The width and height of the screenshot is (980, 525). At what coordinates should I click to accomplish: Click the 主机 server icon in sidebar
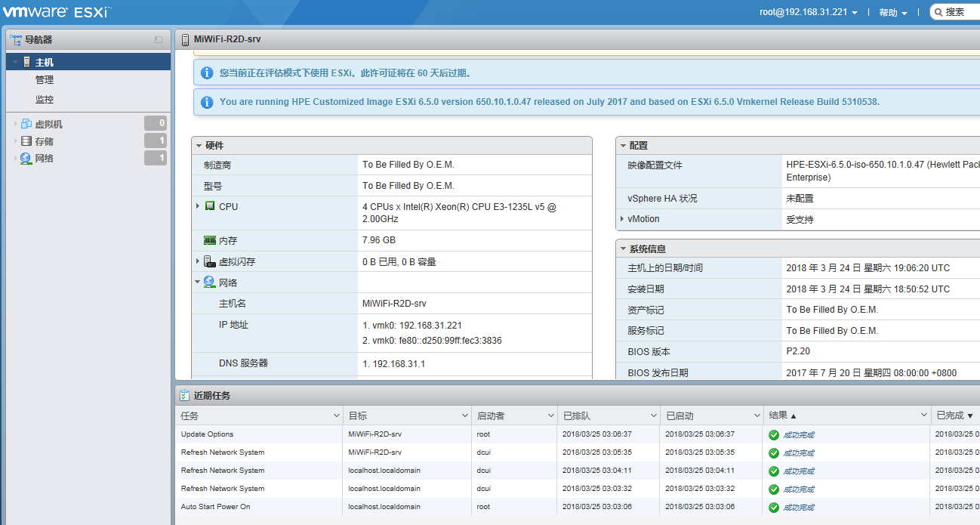tap(27, 60)
